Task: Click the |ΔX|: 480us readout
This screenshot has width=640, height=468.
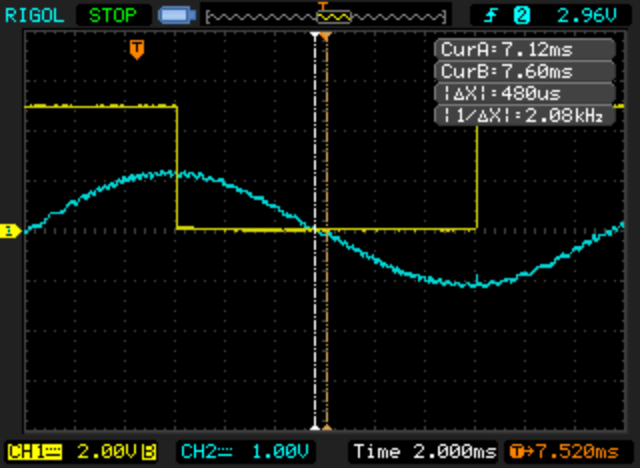Action: coord(525,93)
